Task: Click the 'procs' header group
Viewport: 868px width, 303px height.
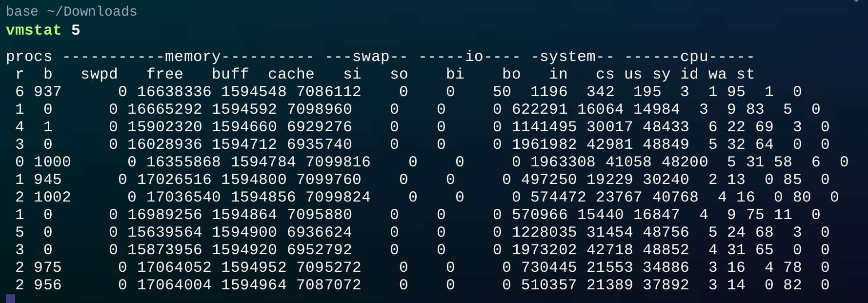Action: [29, 57]
